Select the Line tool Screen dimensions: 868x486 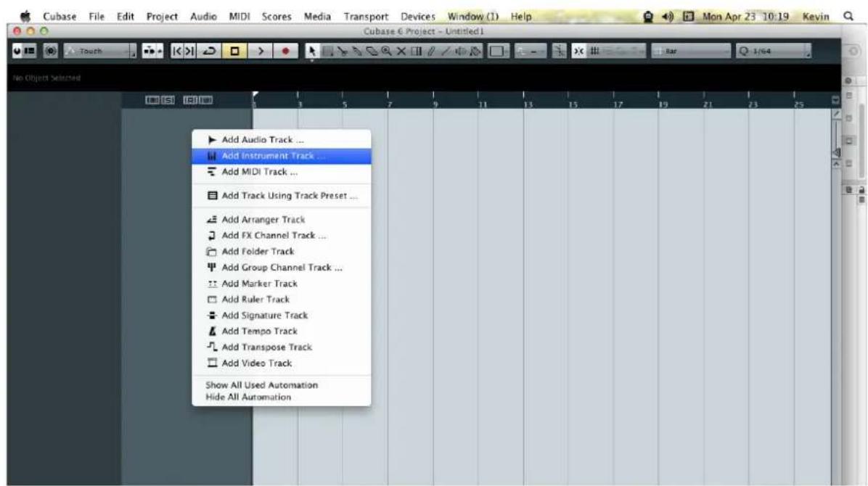click(x=446, y=51)
